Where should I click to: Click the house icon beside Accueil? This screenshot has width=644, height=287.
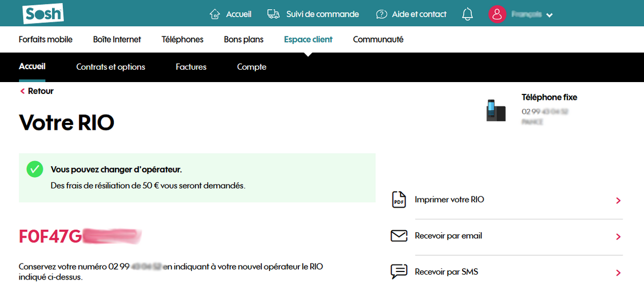[215, 14]
